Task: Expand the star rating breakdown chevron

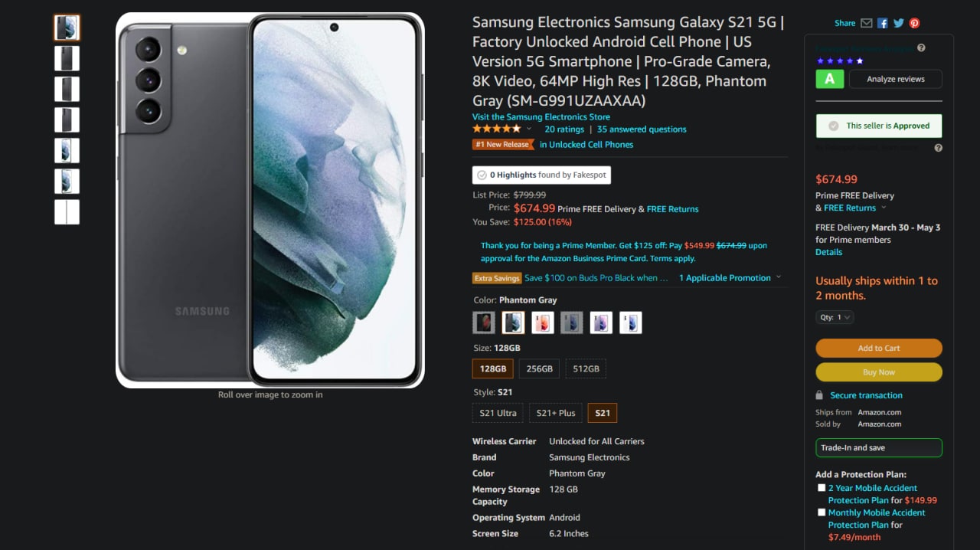Action: (528, 129)
